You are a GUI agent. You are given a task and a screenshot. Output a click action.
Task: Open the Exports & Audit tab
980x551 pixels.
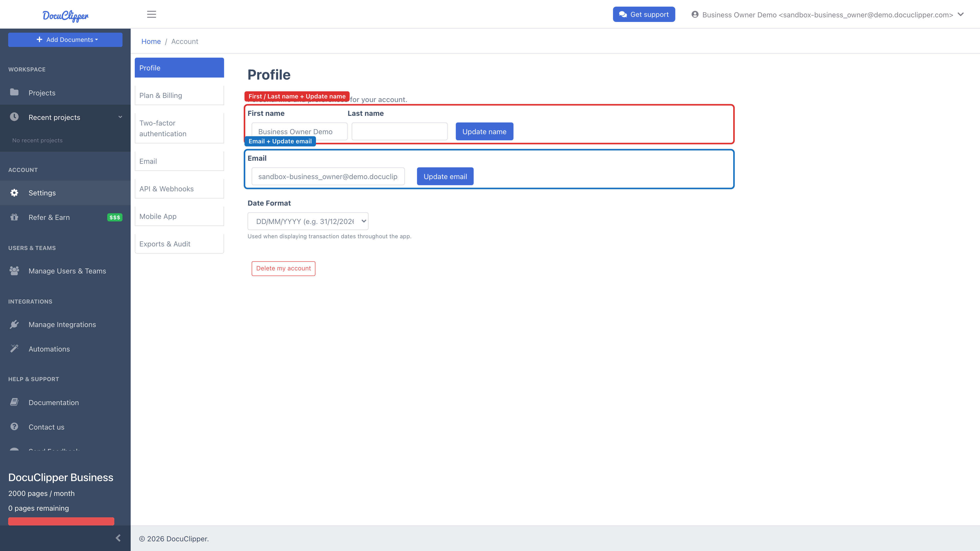[179, 244]
